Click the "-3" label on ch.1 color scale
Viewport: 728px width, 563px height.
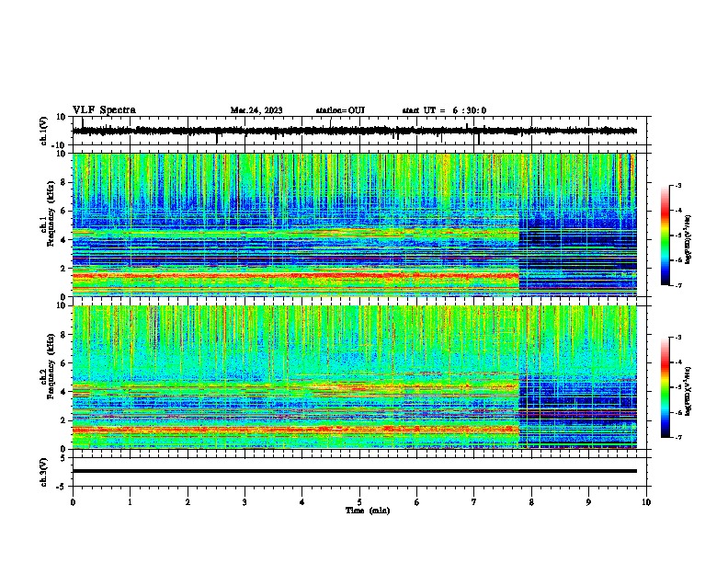pos(678,186)
